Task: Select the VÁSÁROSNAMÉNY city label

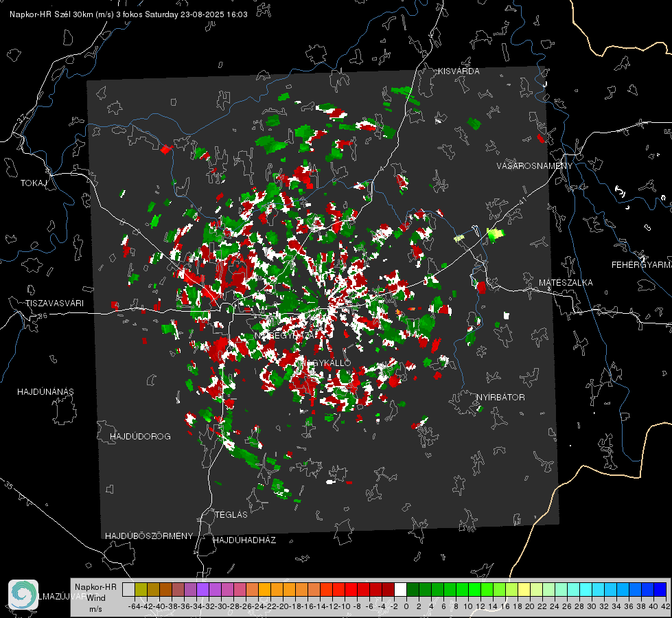Action: pos(535,166)
